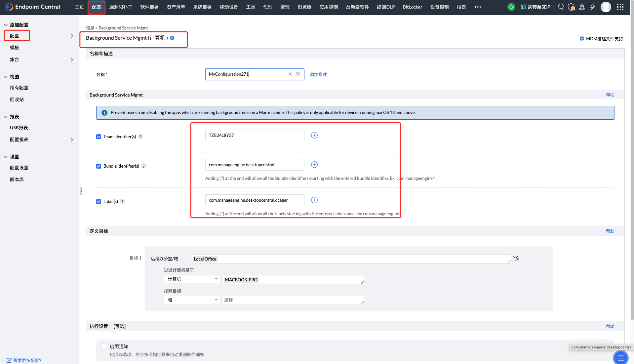
Task: Open 脚本库 in the sidebar
Action: coord(17,180)
